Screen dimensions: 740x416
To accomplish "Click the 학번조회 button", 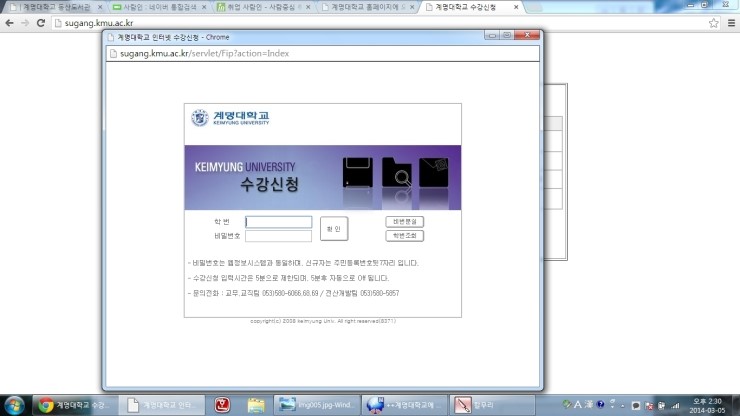I will (404, 235).
